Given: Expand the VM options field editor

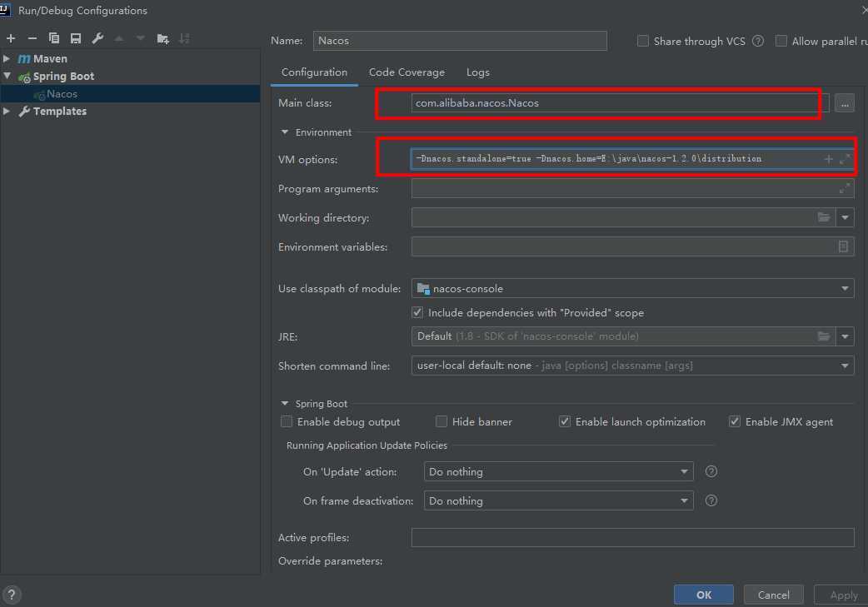Looking at the screenshot, I should click(845, 159).
